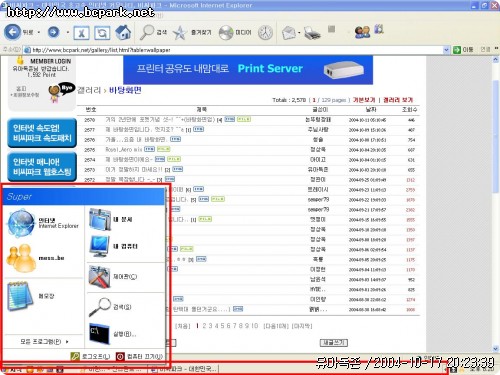Click the Windows Start button on taskbar
This screenshot has width=500, height=375.
point(12,370)
